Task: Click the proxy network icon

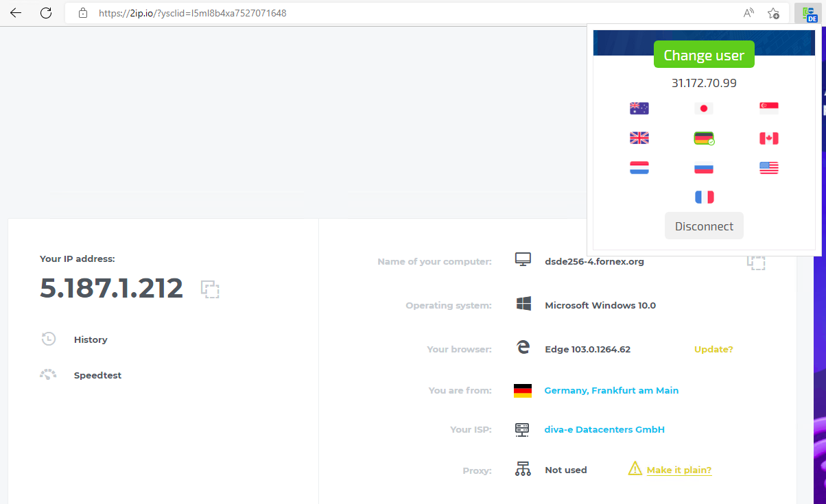Action: (523, 469)
